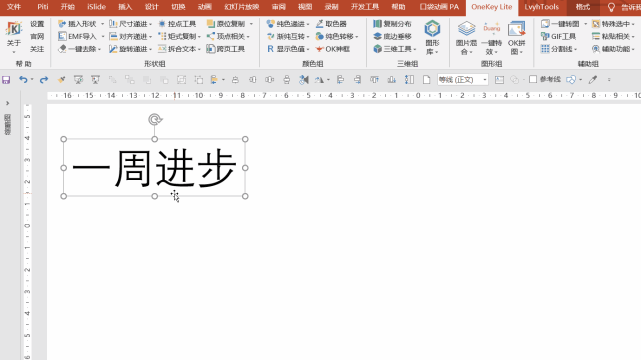Open the 官网 link in the ribbon

tap(37, 36)
